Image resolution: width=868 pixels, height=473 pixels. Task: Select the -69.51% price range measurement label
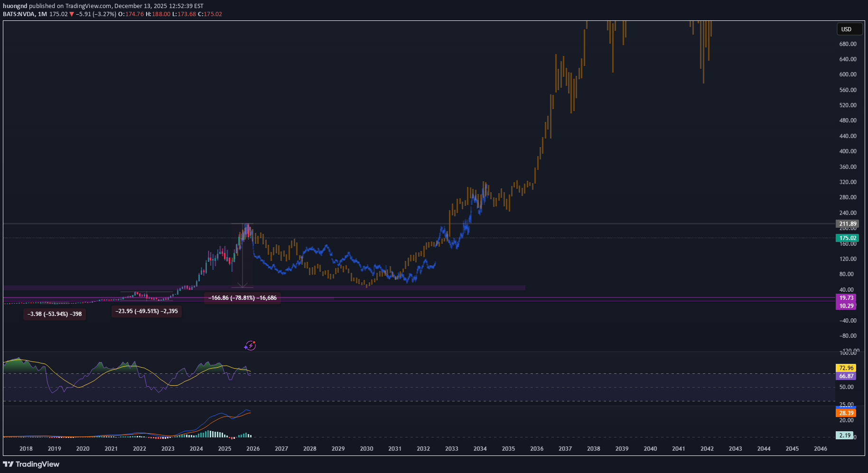[x=147, y=311]
